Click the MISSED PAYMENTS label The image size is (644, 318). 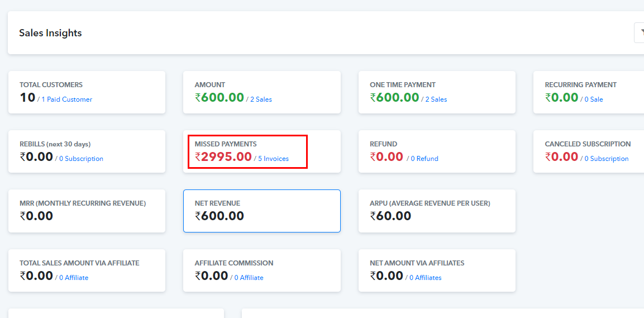click(226, 144)
